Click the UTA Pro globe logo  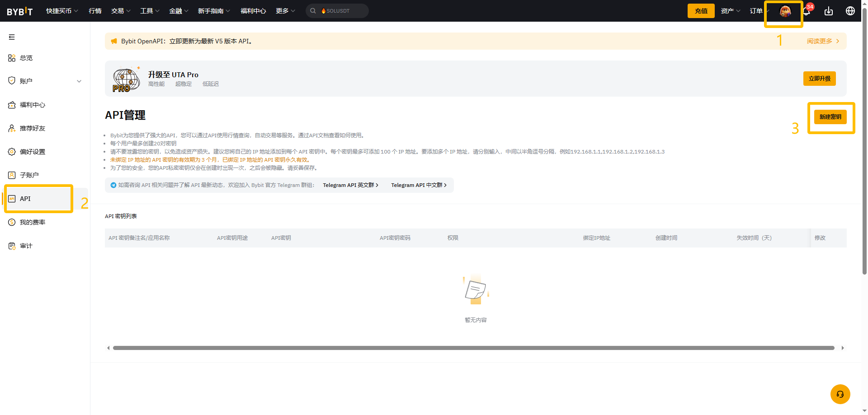[126, 80]
